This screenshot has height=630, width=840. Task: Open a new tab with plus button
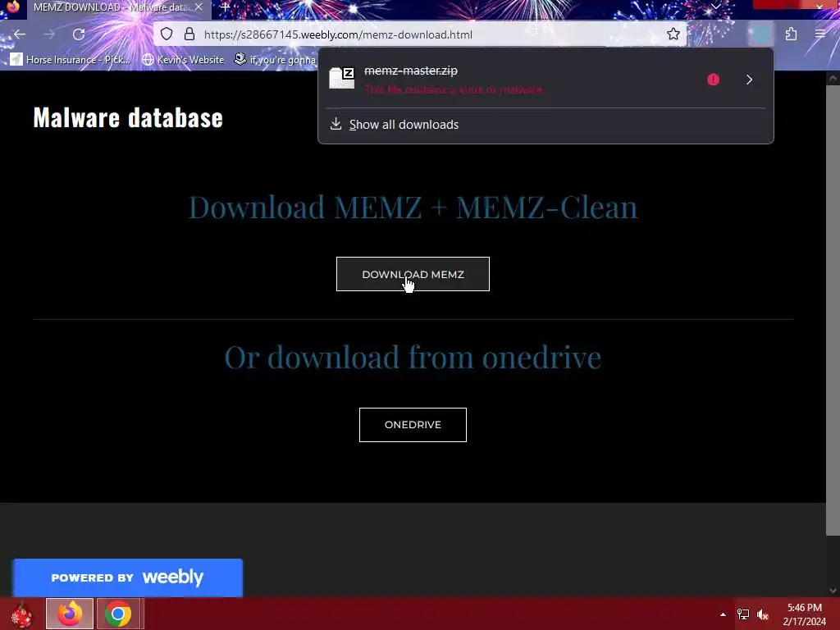225,7
